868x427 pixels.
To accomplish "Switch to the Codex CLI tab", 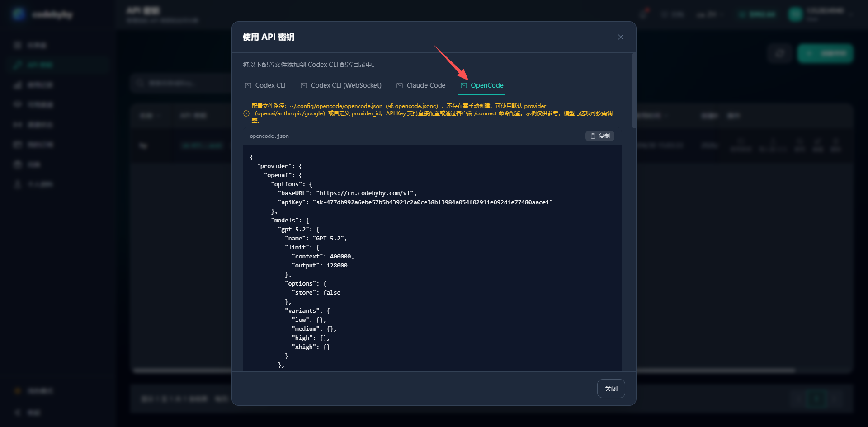I will [x=265, y=85].
